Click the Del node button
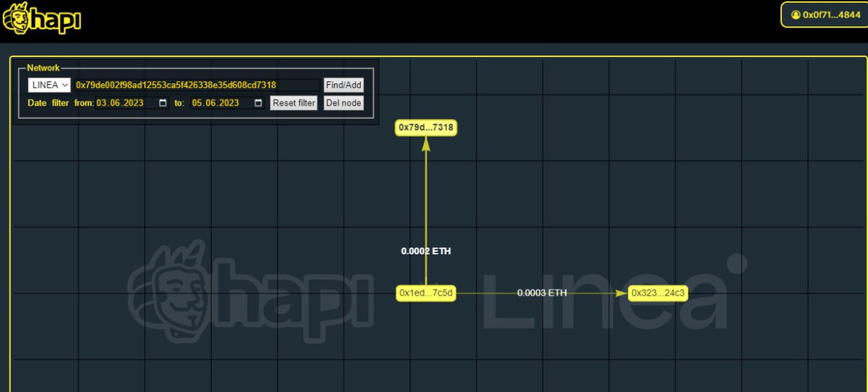The width and height of the screenshot is (868, 392). pyautogui.click(x=344, y=103)
